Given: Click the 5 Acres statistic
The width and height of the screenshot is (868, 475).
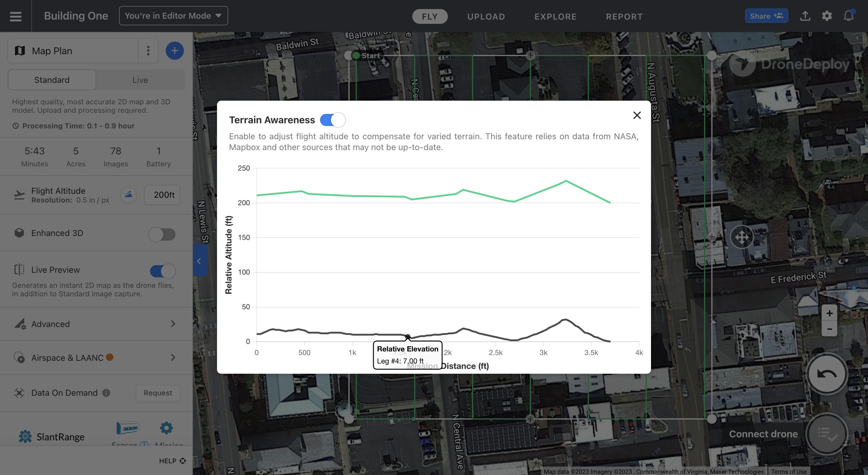Looking at the screenshot, I should coord(76,157).
